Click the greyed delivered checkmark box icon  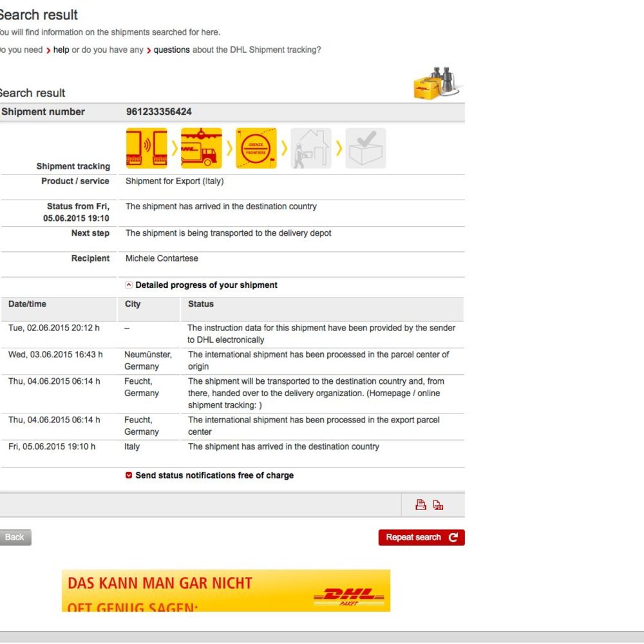pos(366,148)
